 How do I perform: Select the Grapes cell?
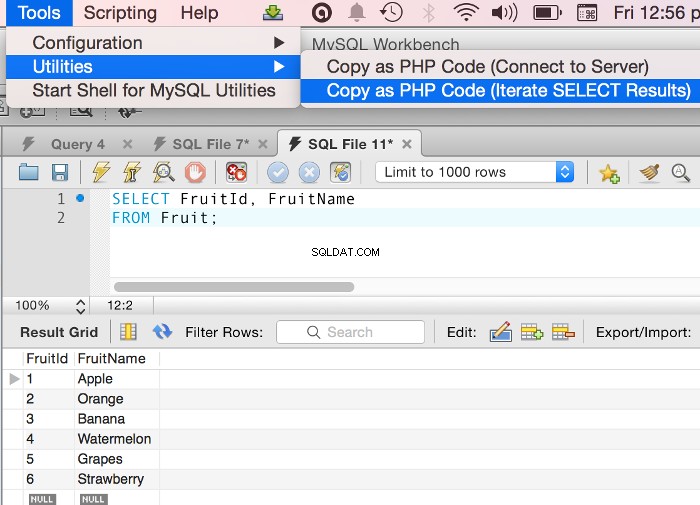click(x=117, y=459)
